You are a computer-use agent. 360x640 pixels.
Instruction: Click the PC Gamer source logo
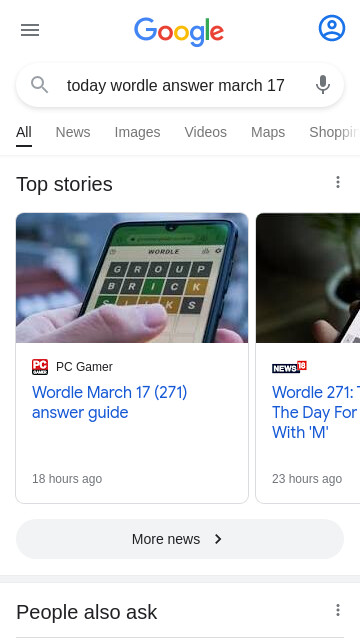pyautogui.click(x=40, y=367)
